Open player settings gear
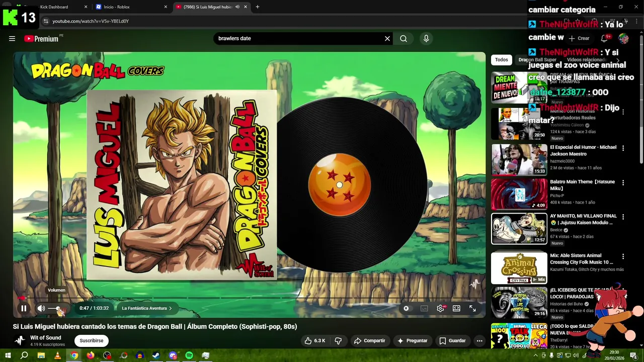This screenshot has height=362, width=644. 440,308
